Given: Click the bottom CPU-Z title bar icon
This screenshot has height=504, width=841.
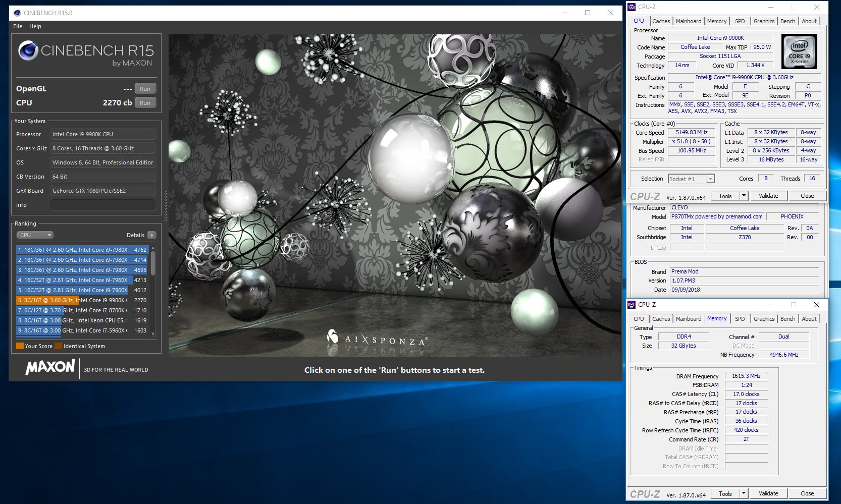Looking at the screenshot, I should [632, 305].
